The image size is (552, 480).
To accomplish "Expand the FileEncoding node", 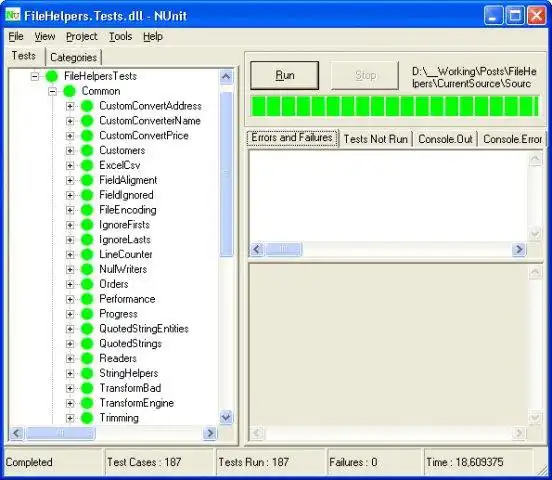I will (x=70, y=210).
